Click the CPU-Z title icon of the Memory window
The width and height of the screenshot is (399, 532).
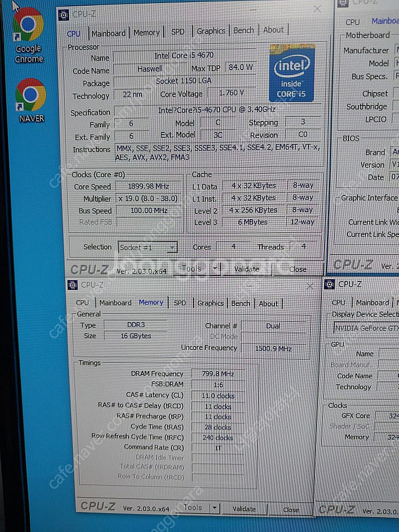pyautogui.click(x=72, y=285)
